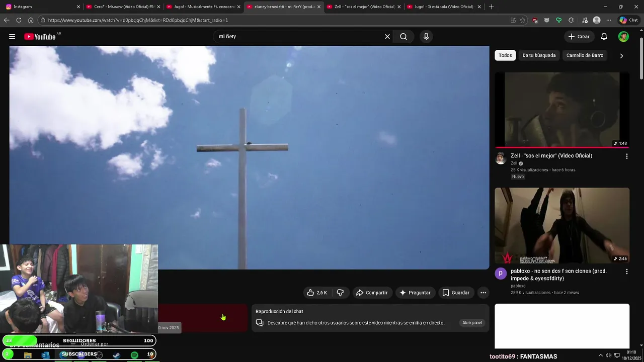Switch to the Cero* - Mr.wow tab
The image size is (644, 362).
pyautogui.click(x=123, y=7)
